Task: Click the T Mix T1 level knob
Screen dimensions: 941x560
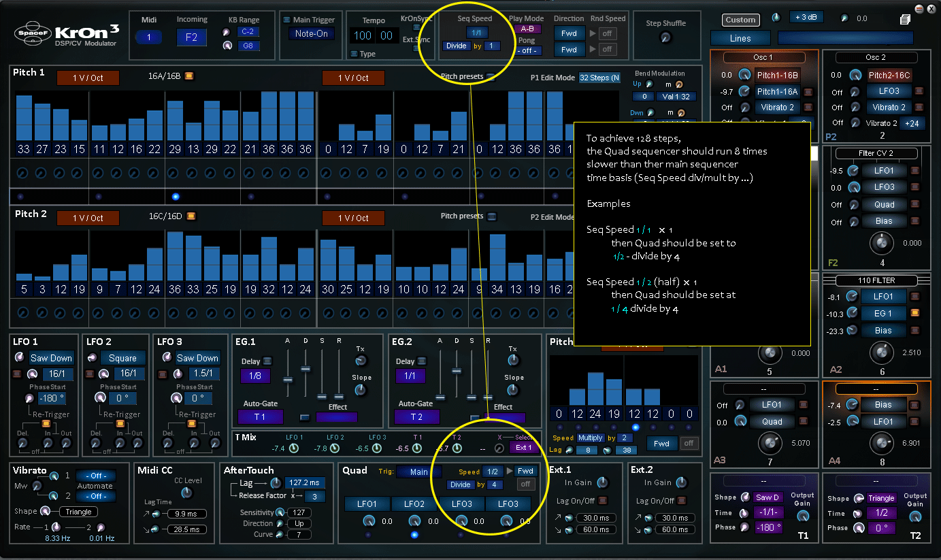Action: tap(417, 448)
